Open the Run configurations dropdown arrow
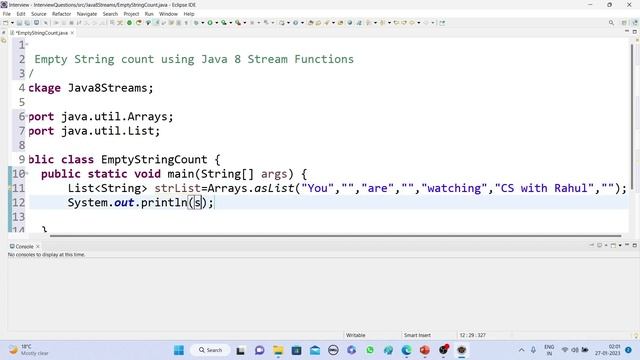Screen dimensions: 640x360 coord(217,23)
